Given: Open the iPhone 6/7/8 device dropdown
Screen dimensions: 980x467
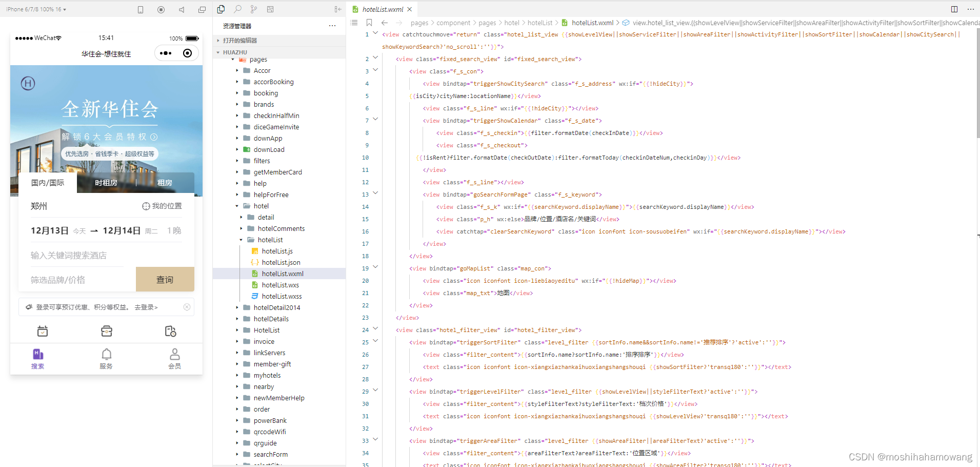Looking at the screenshot, I should (x=36, y=9).
